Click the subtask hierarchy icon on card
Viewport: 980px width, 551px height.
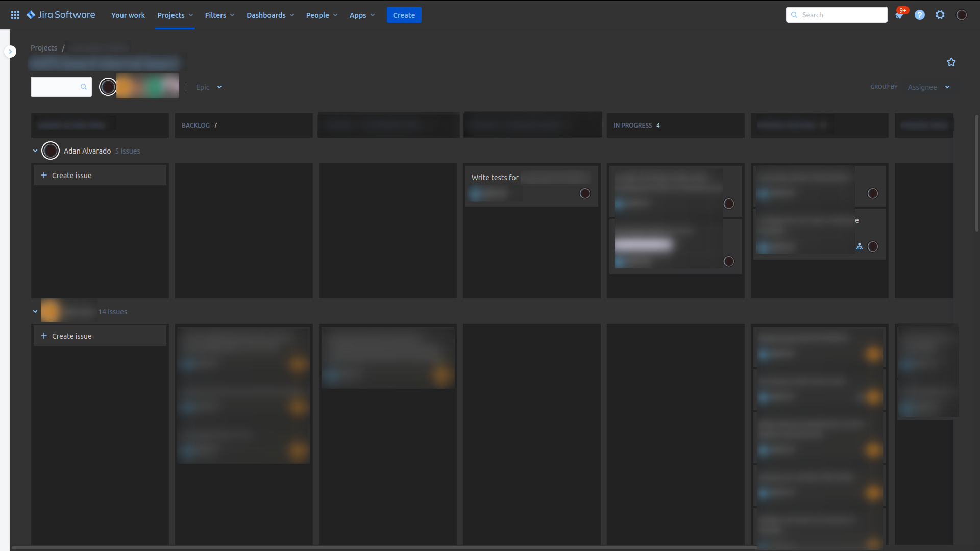(860, 247)
